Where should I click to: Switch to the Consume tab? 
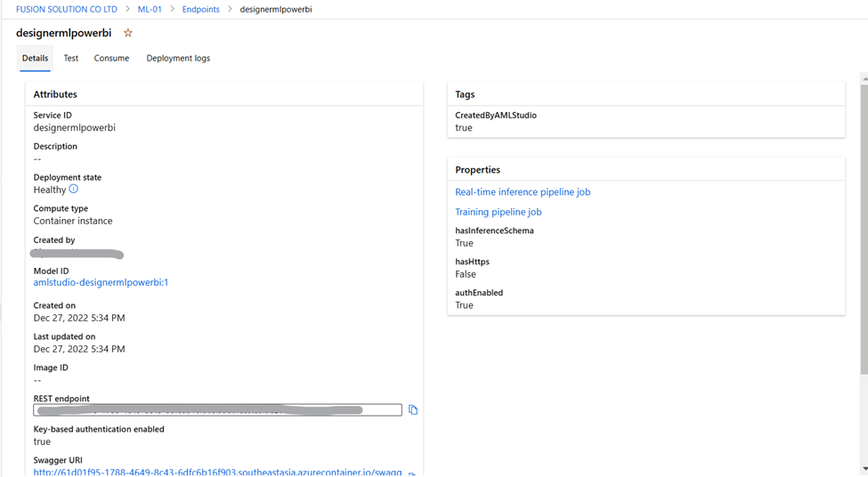tap(111, 58)
